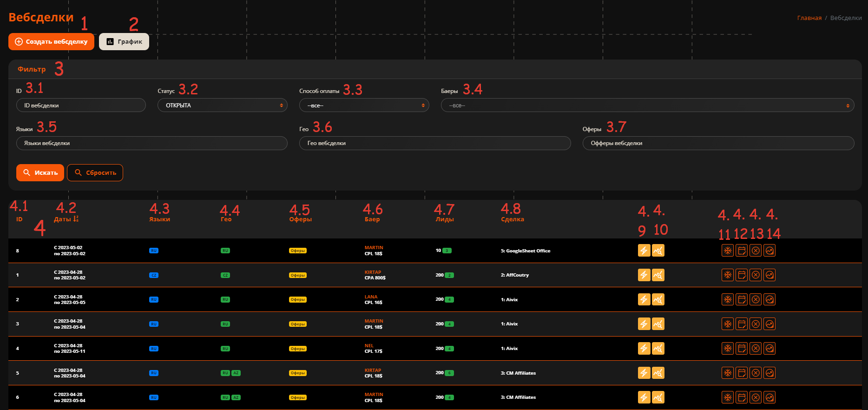Screen dimensions: 868x410
Task: Open the Способ оплаты dropdown
Action: coord(364,106)
